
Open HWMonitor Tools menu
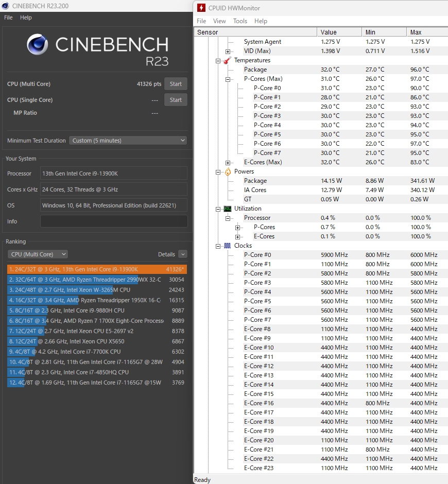[240, 21]
